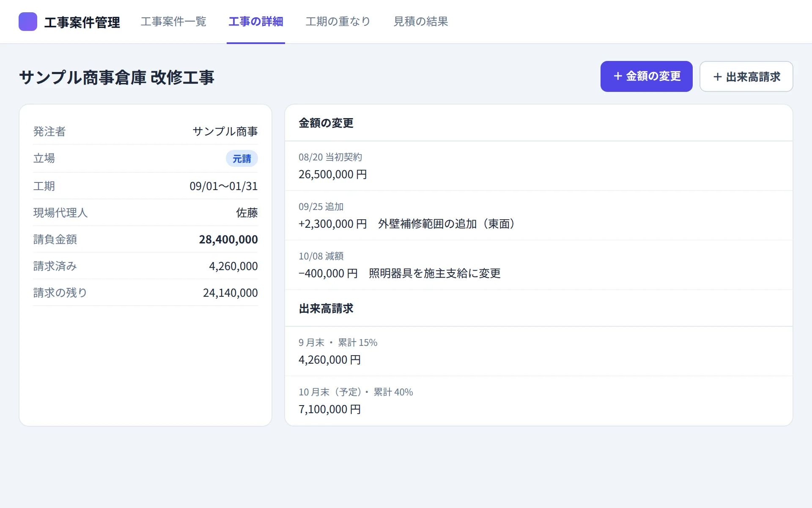Click the 出来高請求 section heading
Screen dimensions: 812x508
click(x=326, y=309)
